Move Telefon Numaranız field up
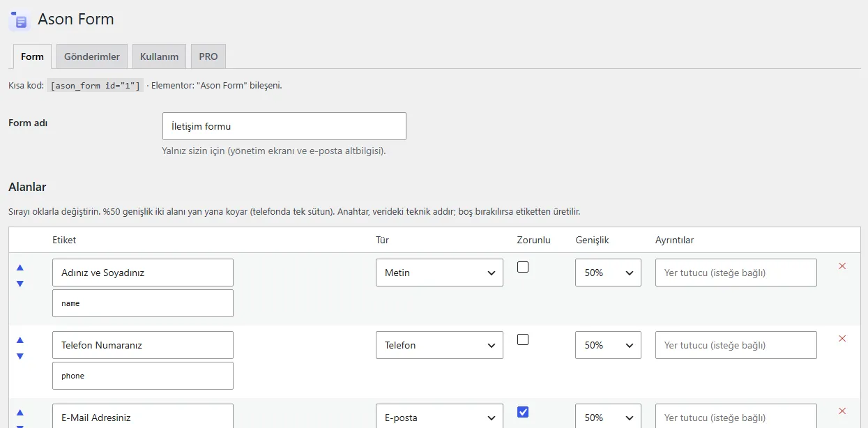This screenshot has width=868, height=428. click(x=20, y=339)
